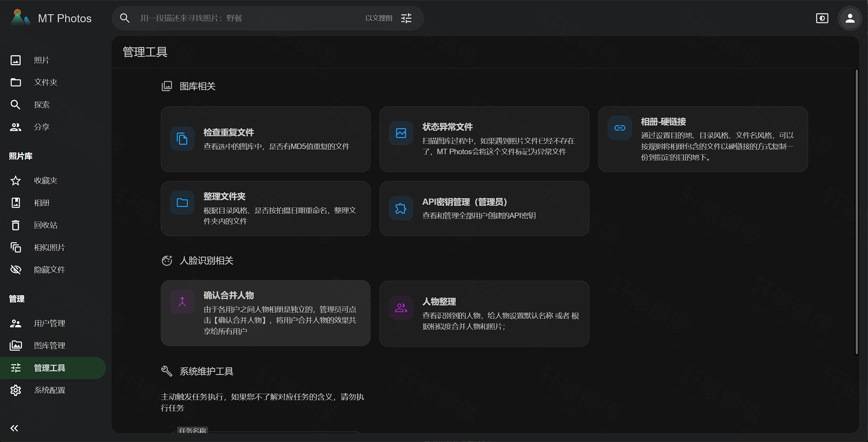The width and height of the screenshot is (868, 442).
Task: Open API密钥管理（管理员）title
Action: pyautogui.click(x=465, y=202)
